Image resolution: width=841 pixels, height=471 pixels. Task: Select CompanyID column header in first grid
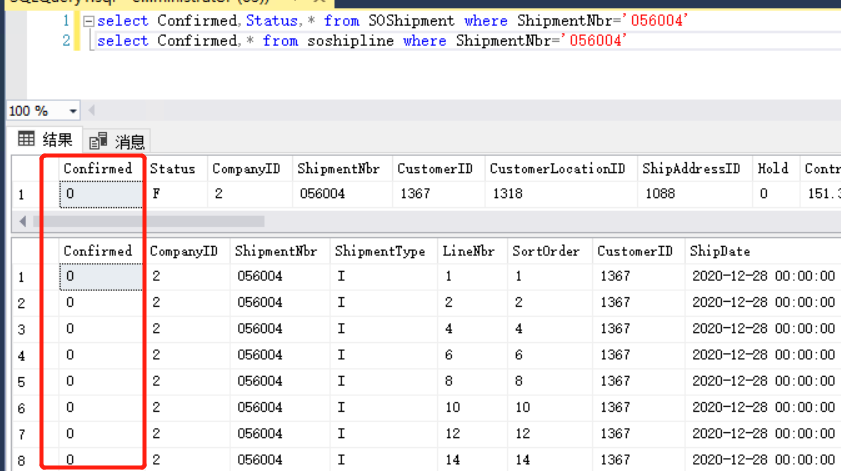pos(249,168)
